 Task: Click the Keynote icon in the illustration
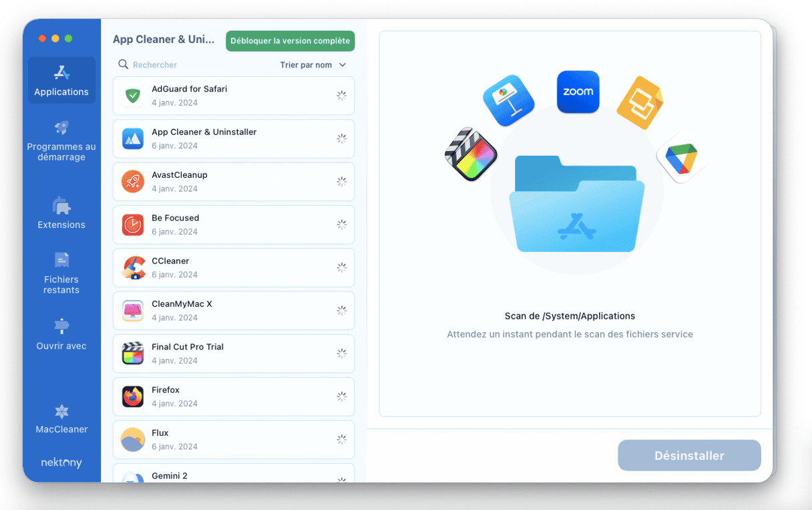509,101
